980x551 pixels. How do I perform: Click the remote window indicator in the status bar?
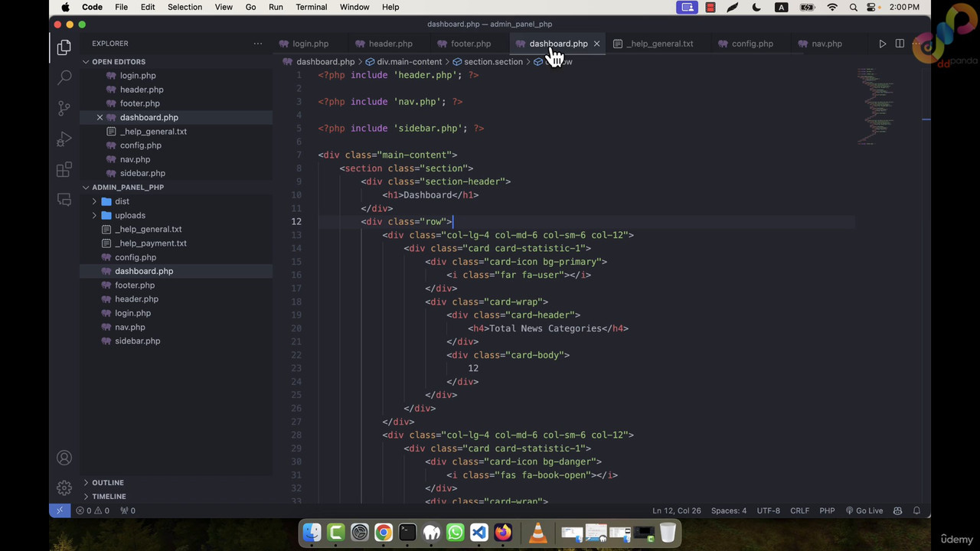click(60, 510)
